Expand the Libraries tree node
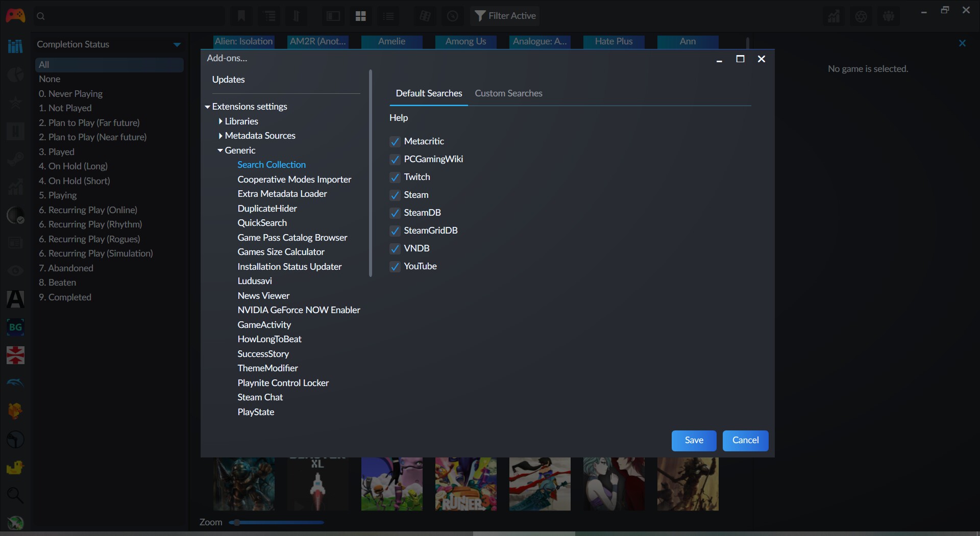980x536 pixels. [x=220, y=121]
